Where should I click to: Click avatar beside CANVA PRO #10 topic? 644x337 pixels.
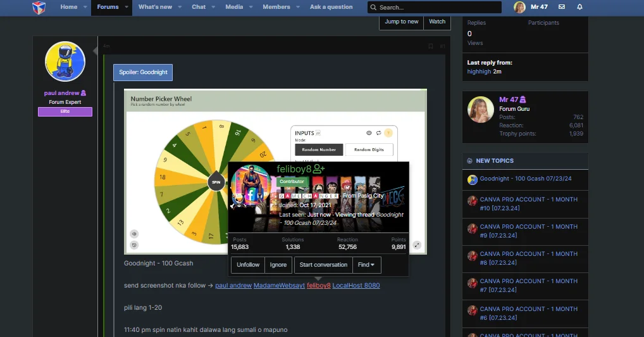coord(473,201)
